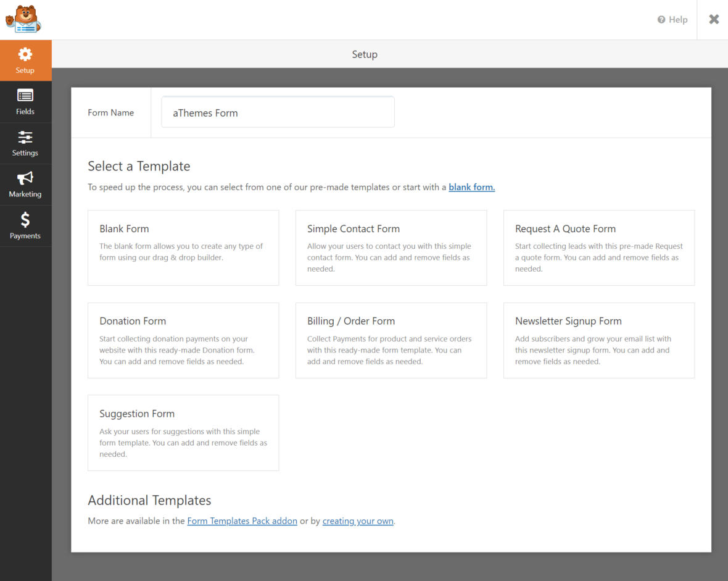Screen dimensions: 728x581
Task: Select the Blank Form template
Action: pos(183,248)
